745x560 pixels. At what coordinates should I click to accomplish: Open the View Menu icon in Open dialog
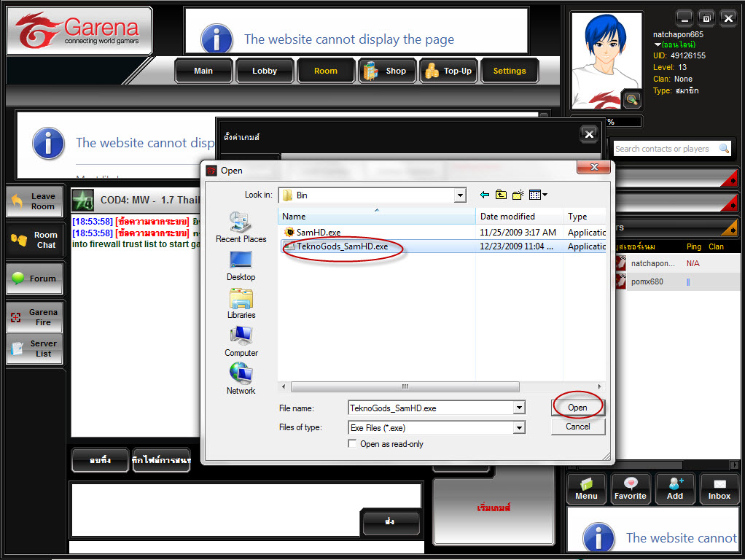(x=538, y=195)
